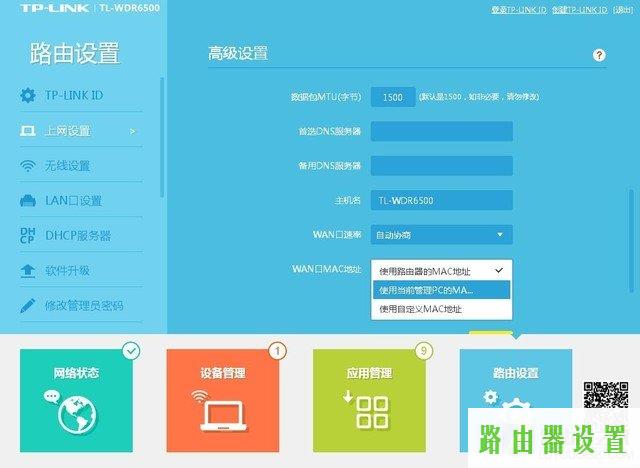Click the WAN口MAC地址 label

point(327,269)
